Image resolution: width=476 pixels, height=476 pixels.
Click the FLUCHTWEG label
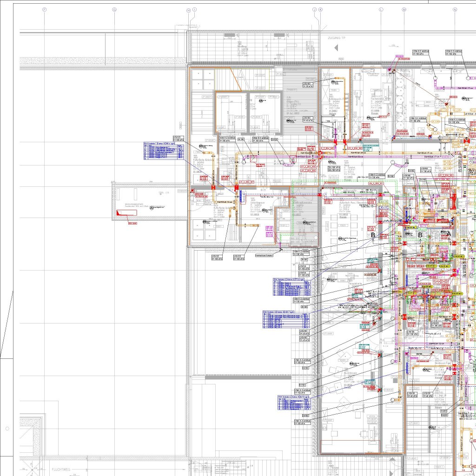(61, 469)
